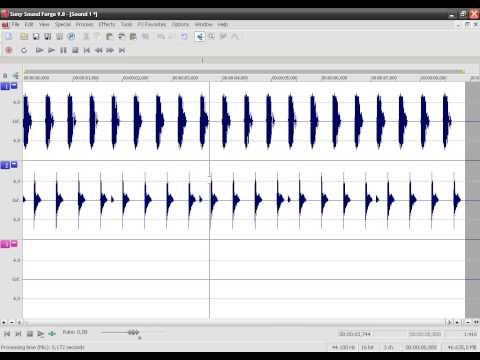
Task: Toggle Loop Playback in transport toolbar
Action: [x=24, y=50]
